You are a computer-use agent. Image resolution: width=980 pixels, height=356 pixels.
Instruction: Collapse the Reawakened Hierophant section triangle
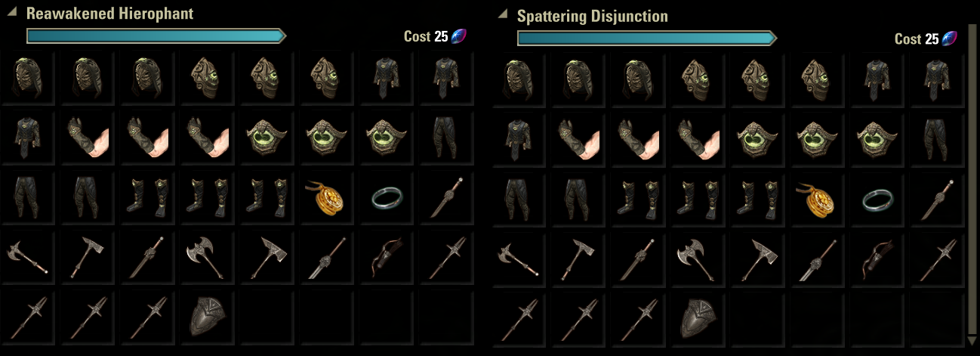11,13
